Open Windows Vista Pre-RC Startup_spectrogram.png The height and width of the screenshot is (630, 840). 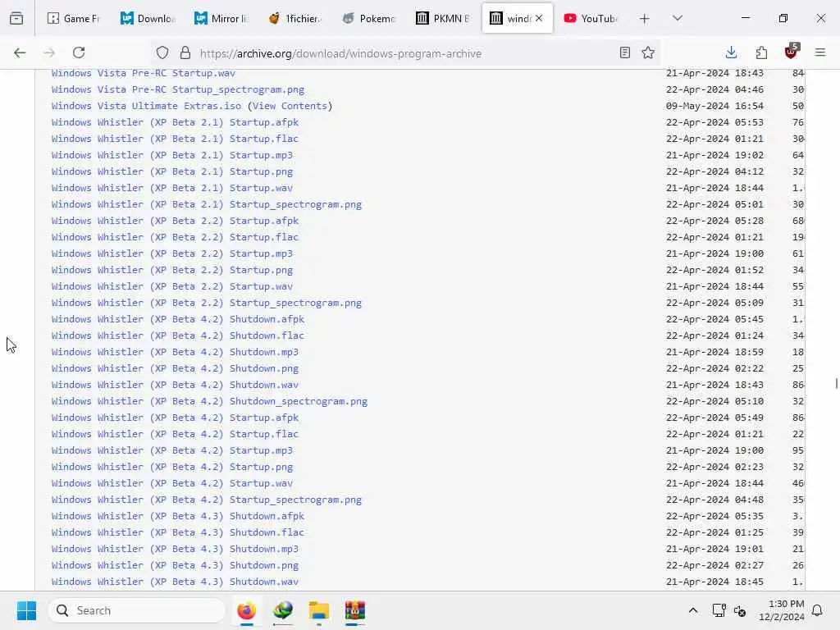tap(178, 89)
